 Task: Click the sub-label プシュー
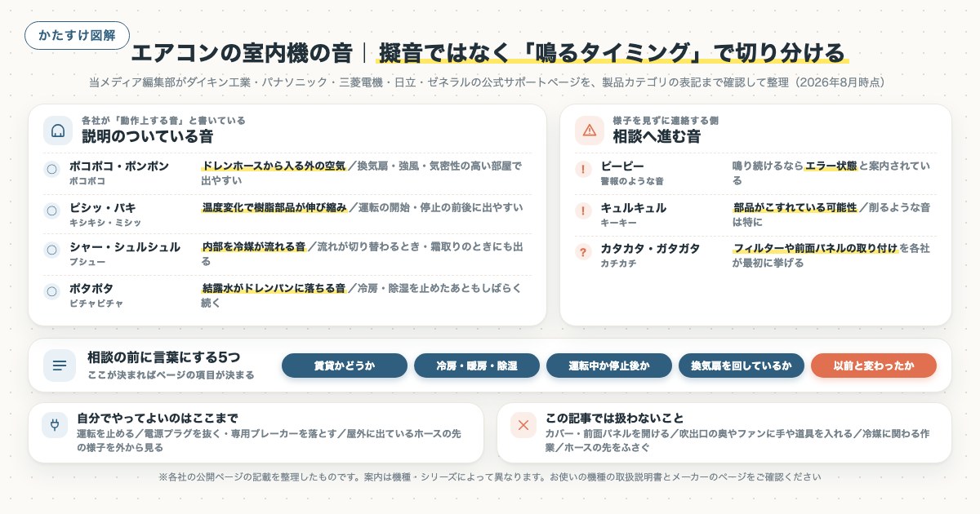point(87,263)
